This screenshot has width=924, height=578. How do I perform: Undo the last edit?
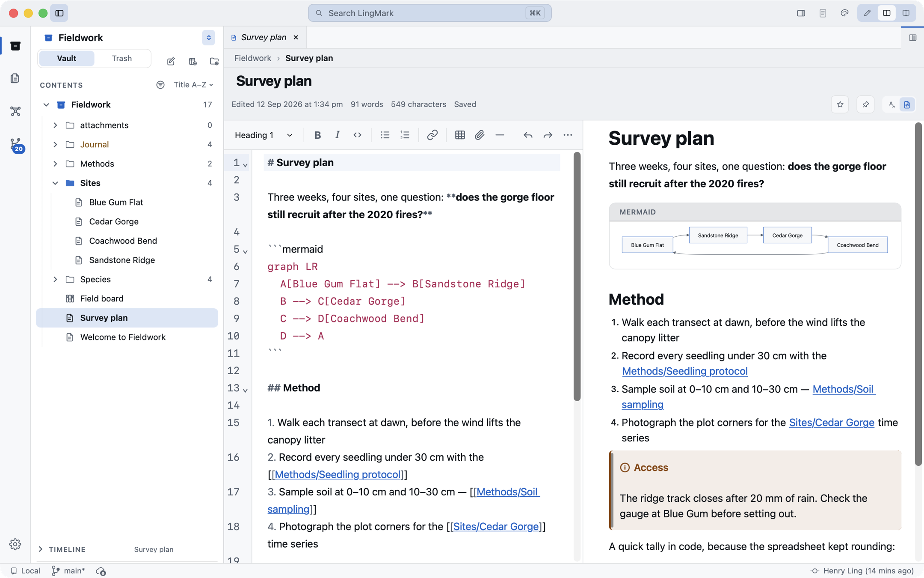click(x=528, y=135)
